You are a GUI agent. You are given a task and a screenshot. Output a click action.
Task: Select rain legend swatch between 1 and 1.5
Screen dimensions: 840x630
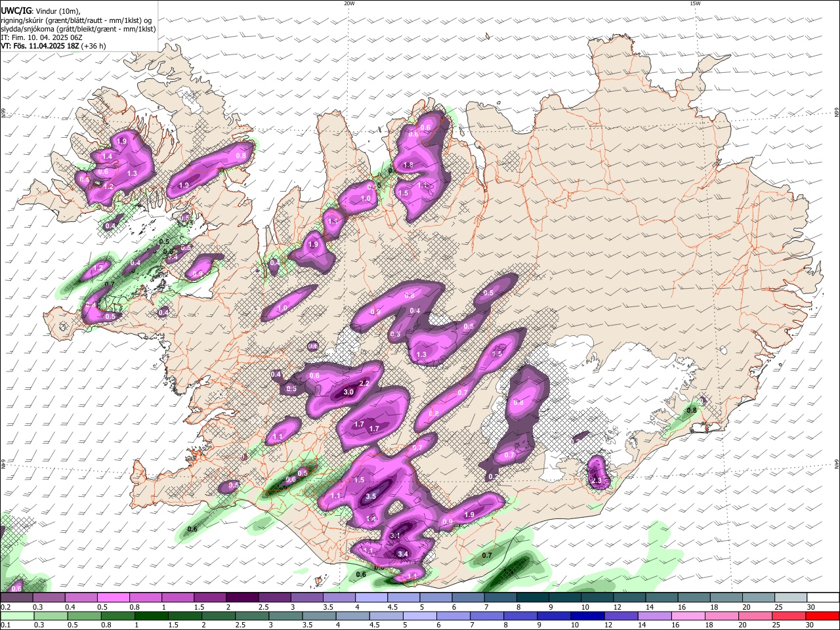coord(151,616)
